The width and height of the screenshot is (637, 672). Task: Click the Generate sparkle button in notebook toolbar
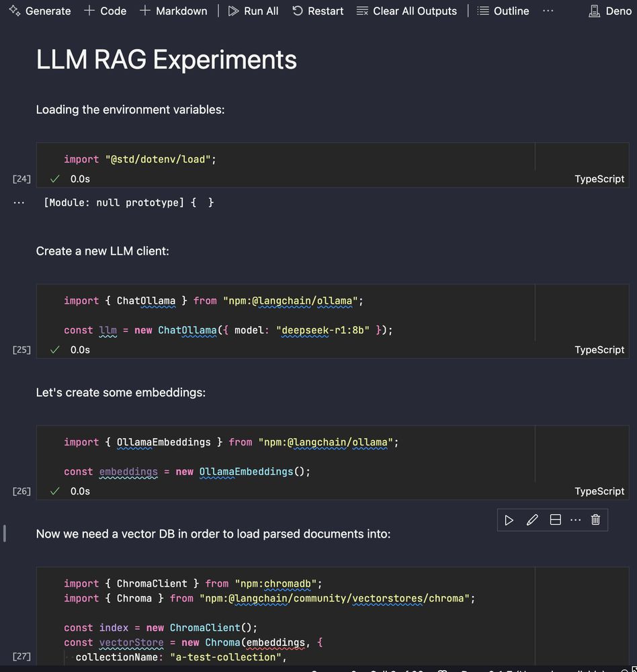(40, 11)
